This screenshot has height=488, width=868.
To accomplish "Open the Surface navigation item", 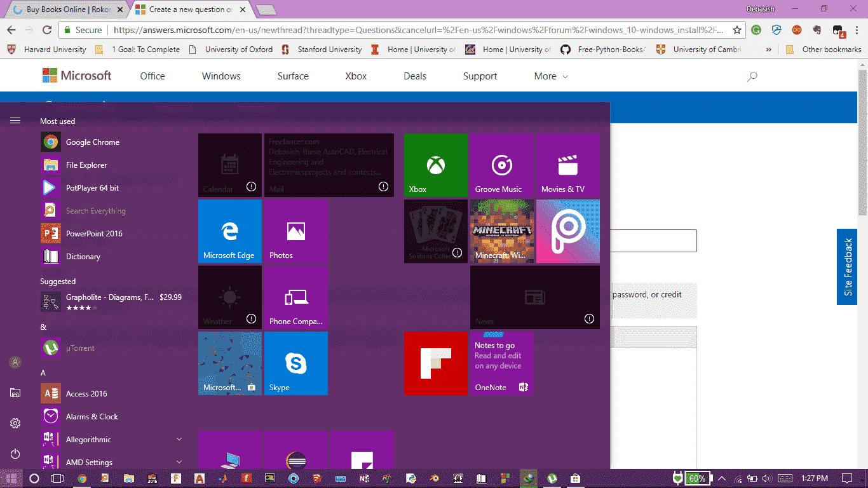I will click(x=293, y=76).
